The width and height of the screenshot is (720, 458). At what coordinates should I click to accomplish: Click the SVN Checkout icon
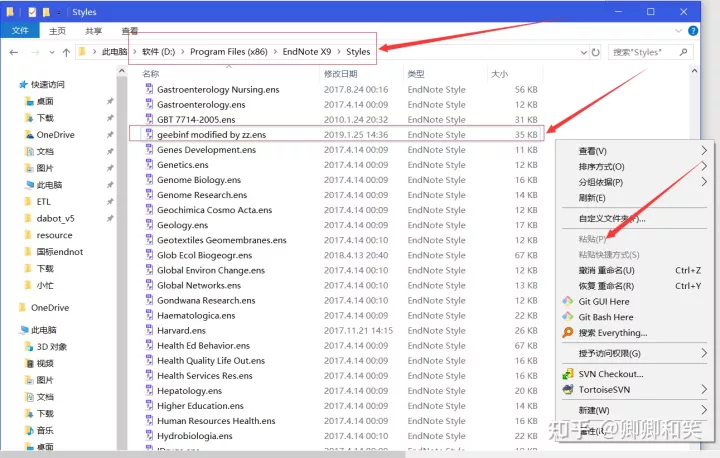tap(568, 374)
